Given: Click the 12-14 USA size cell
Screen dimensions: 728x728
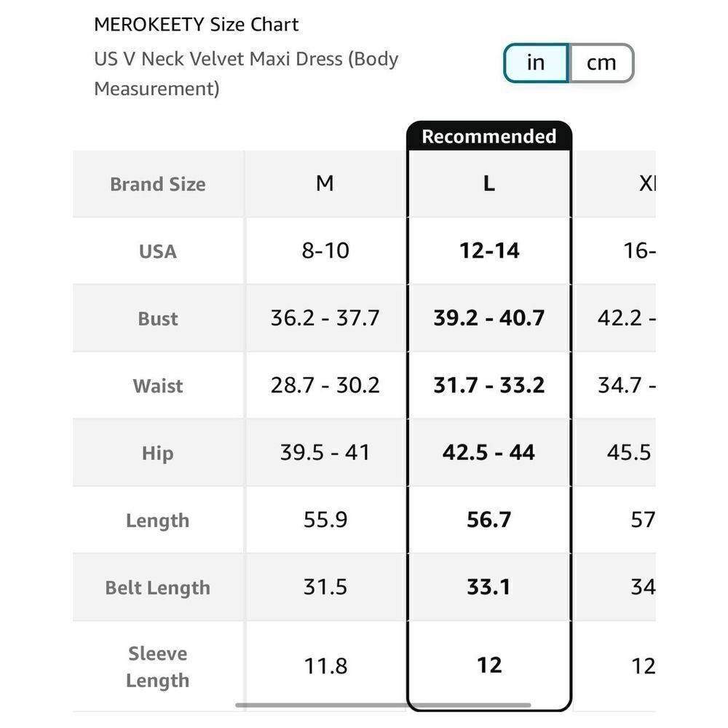Looking at the screenshot, I should 489,251.
